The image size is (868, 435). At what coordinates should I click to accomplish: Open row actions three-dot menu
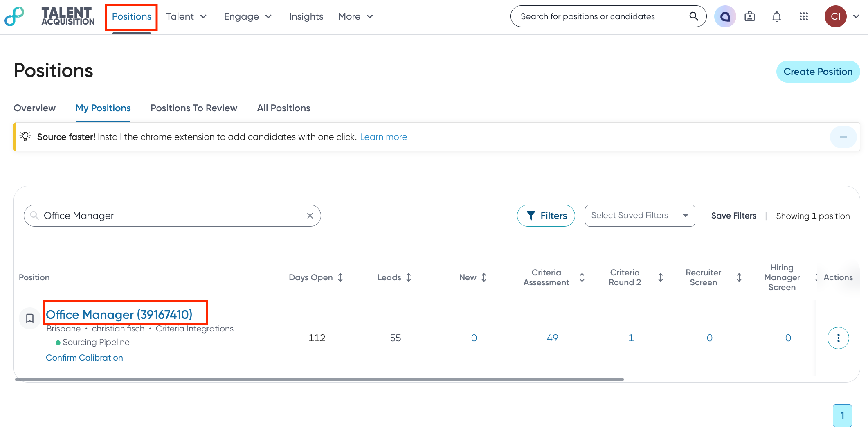[x=838, y=338]
